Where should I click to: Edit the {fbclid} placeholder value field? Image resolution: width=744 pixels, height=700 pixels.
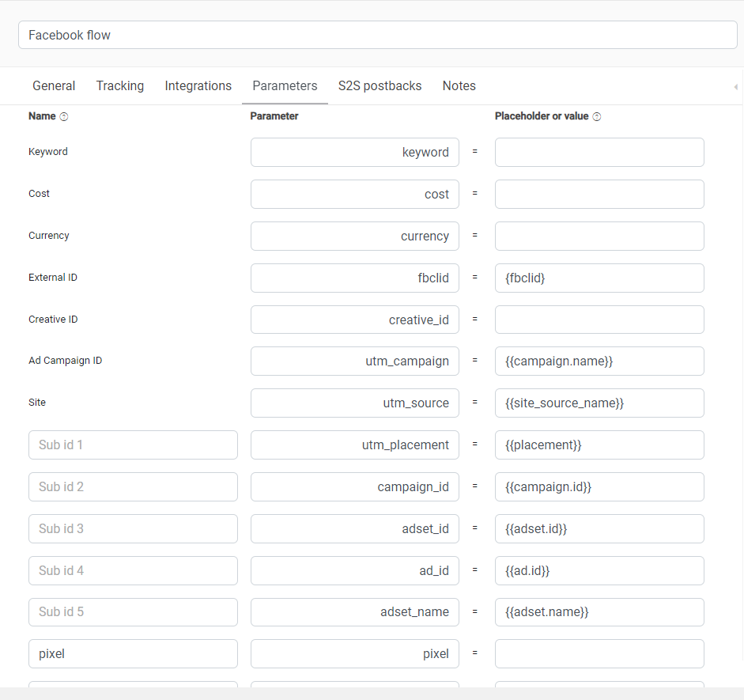click(x=599, y=278)
